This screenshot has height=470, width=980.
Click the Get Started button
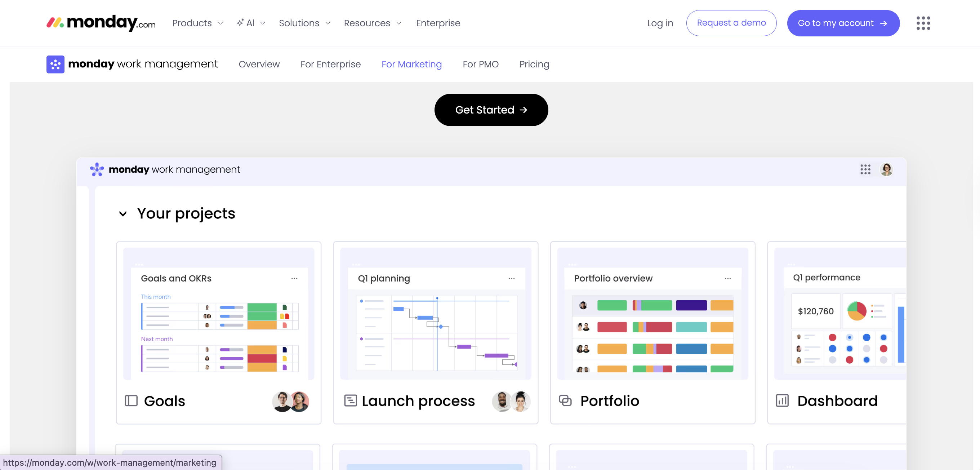click(x=491, y=110)
